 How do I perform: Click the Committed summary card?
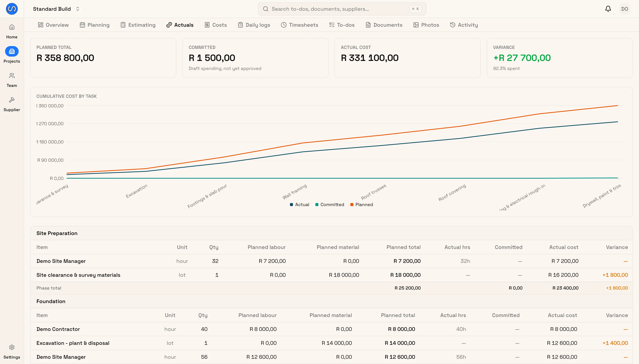tap(255, 58)
